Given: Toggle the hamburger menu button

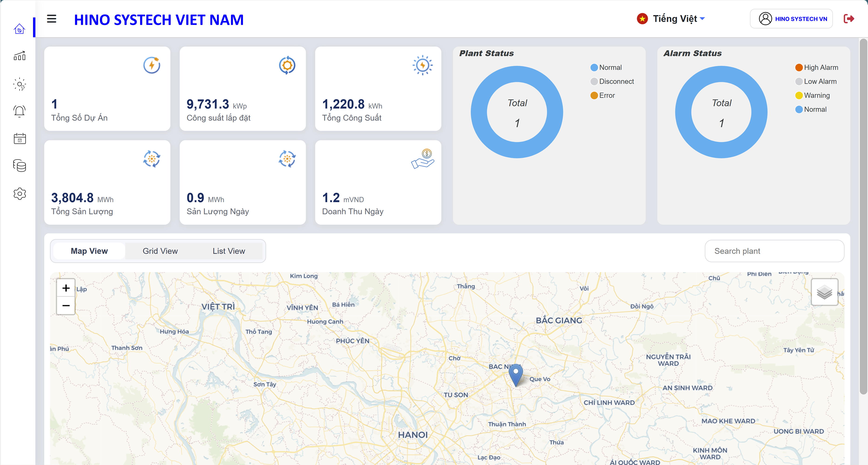Looking at the screenshot, I should click(x=51, y=19).
